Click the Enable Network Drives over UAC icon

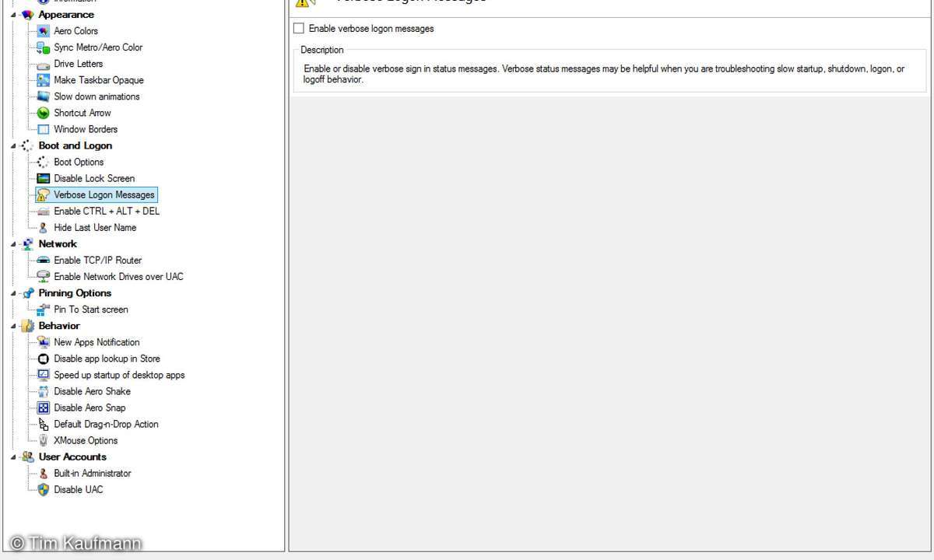[x=44, y=276]
